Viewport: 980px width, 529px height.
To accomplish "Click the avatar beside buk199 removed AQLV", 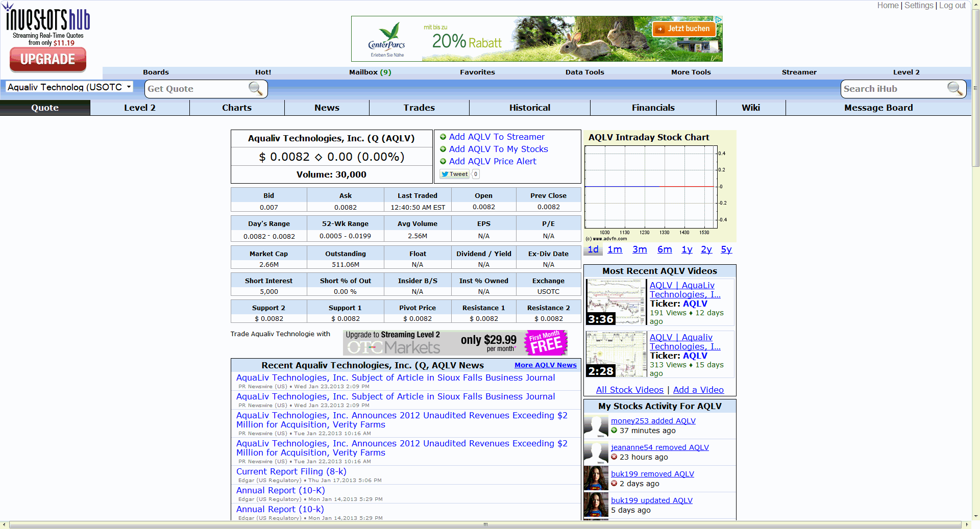I will [x=596, y=478].
